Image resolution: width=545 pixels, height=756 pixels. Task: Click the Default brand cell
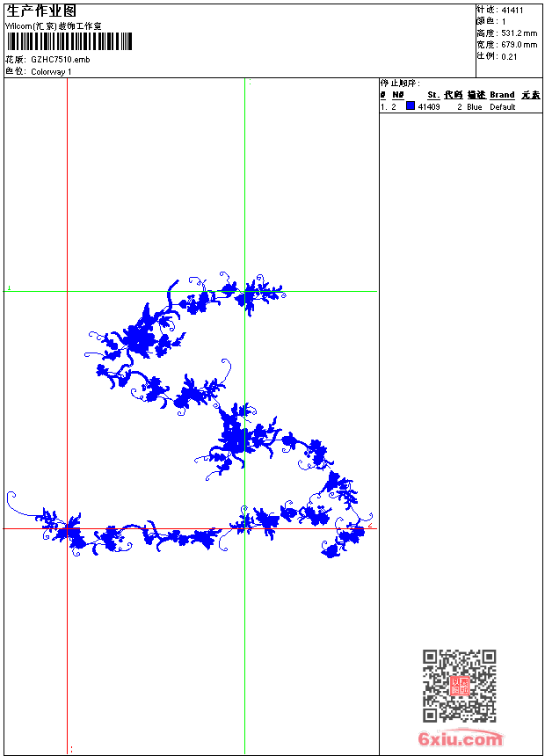click(x=503, y=107)
